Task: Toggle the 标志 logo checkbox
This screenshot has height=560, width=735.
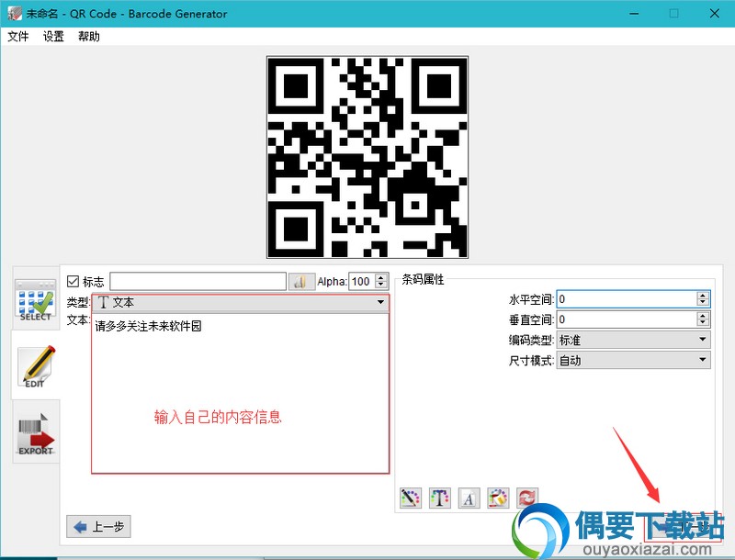Action: click(73, 282)
